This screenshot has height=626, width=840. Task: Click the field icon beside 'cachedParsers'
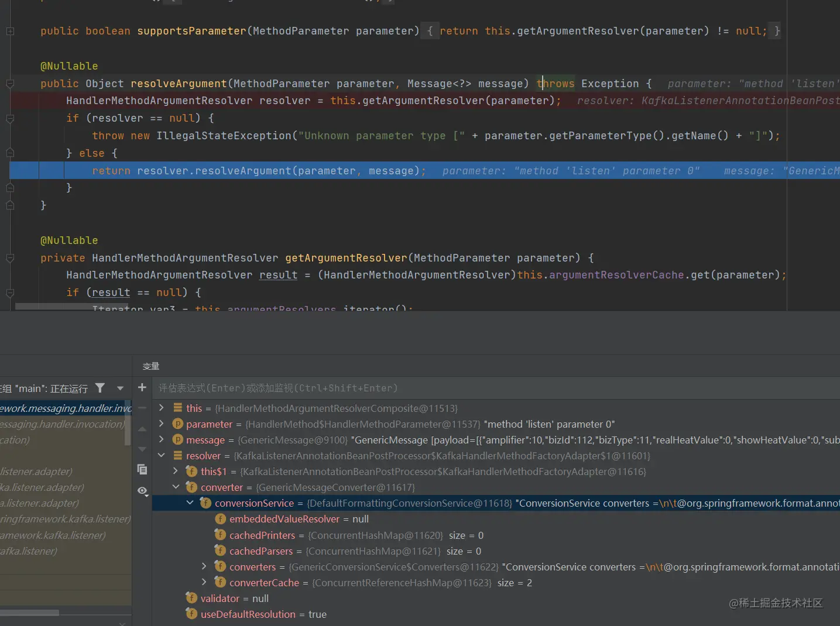click(220, 551)
